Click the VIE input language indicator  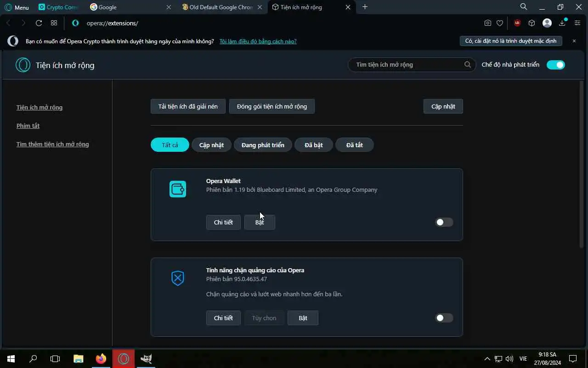pos(523,359)
